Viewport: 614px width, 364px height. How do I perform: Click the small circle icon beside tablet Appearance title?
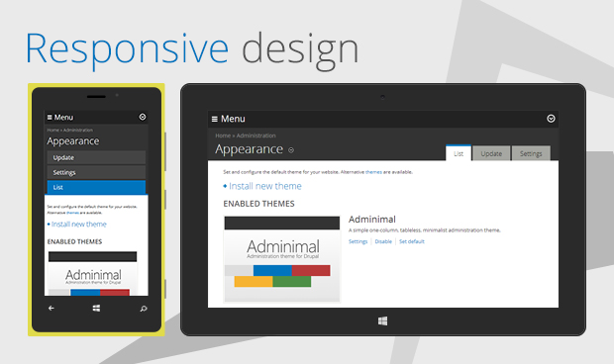pyautogui.click(x=291, y=150)
